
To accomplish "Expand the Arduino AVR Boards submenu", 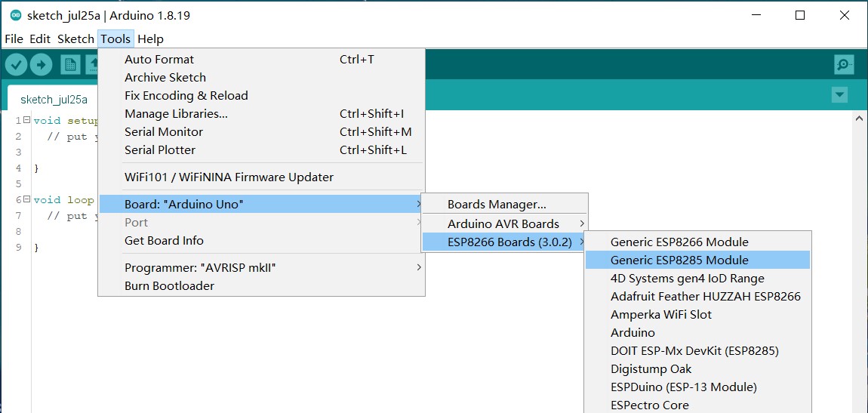I will (504, 223).
